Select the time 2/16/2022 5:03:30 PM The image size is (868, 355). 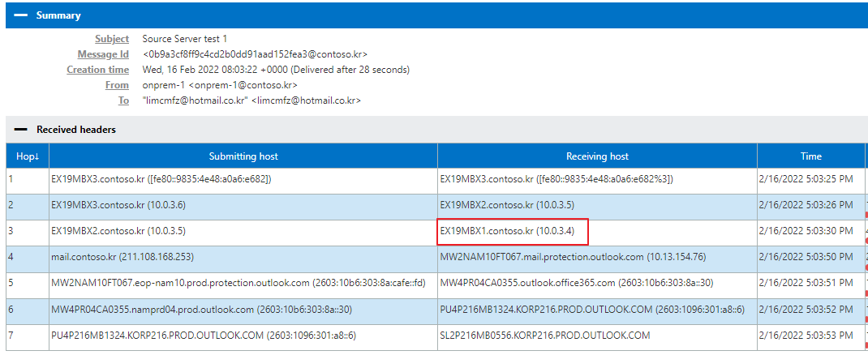click(807, 232)
